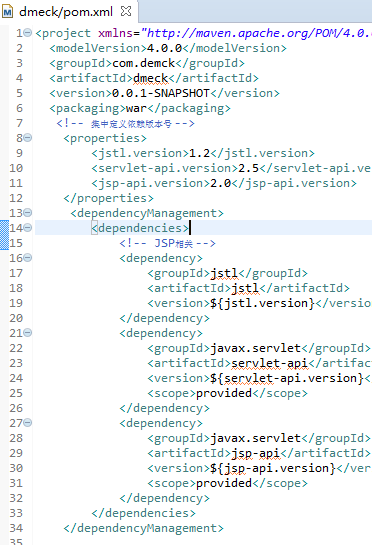The image size is (372, 545).
Task: Collapse the project element at line 1
Action: pyautogui.click(x=28, y=33)
